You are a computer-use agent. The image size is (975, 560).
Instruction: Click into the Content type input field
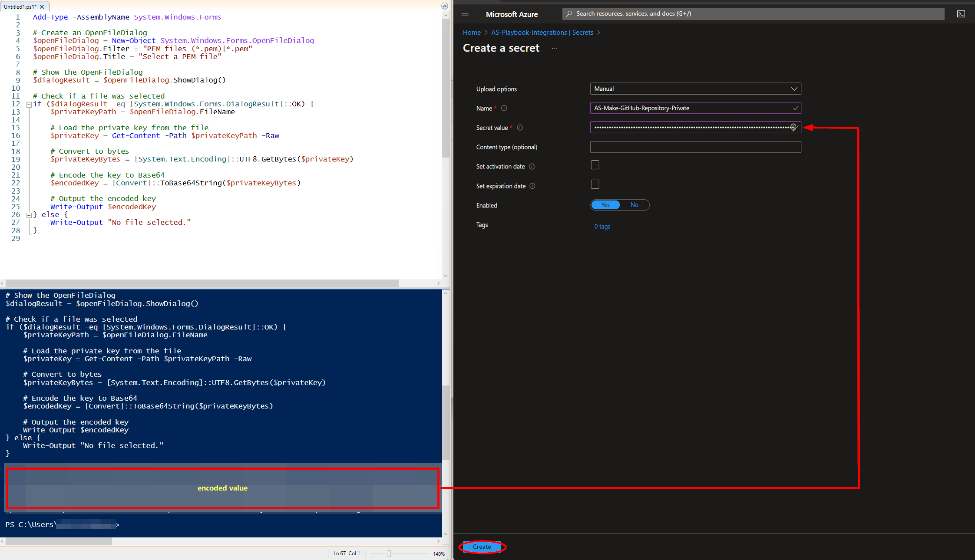point(695,147)
